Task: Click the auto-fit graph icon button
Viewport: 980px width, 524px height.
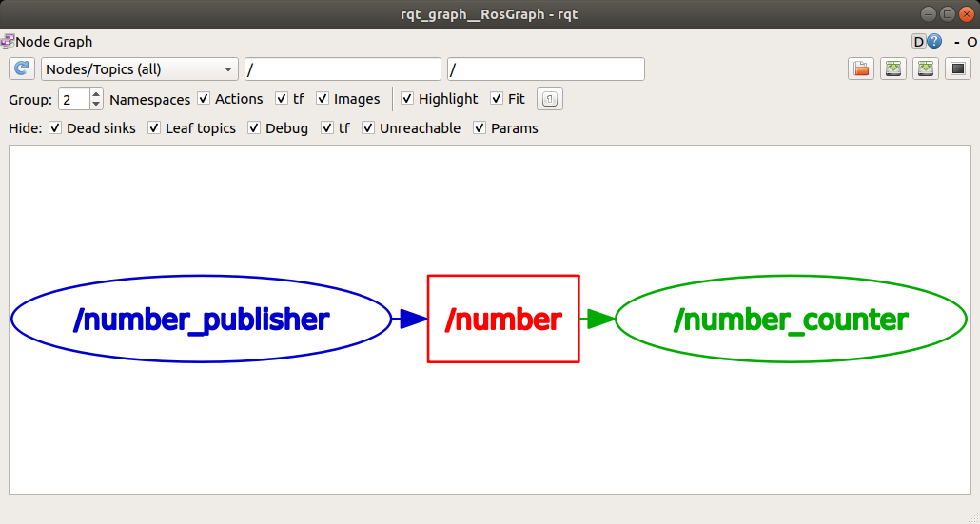Action: pyautogui.click(x=550, y=99)
